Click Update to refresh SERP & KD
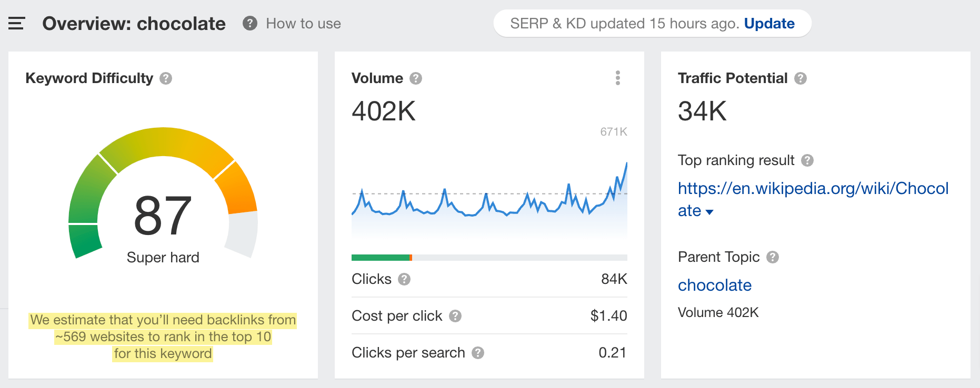 coord(769,24)
